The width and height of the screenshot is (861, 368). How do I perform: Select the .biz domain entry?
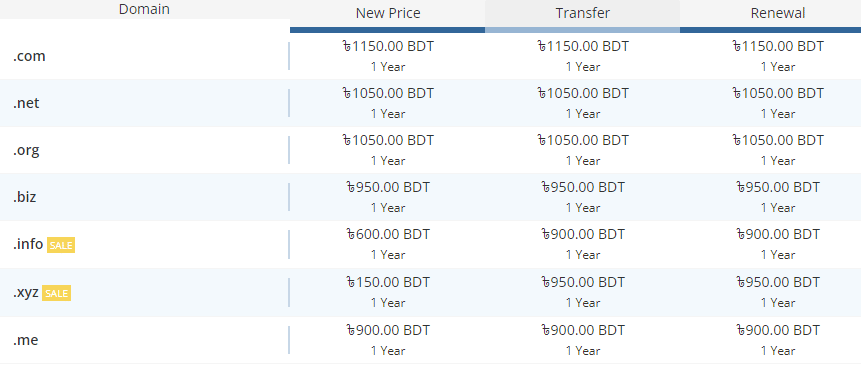click(25, 197)
